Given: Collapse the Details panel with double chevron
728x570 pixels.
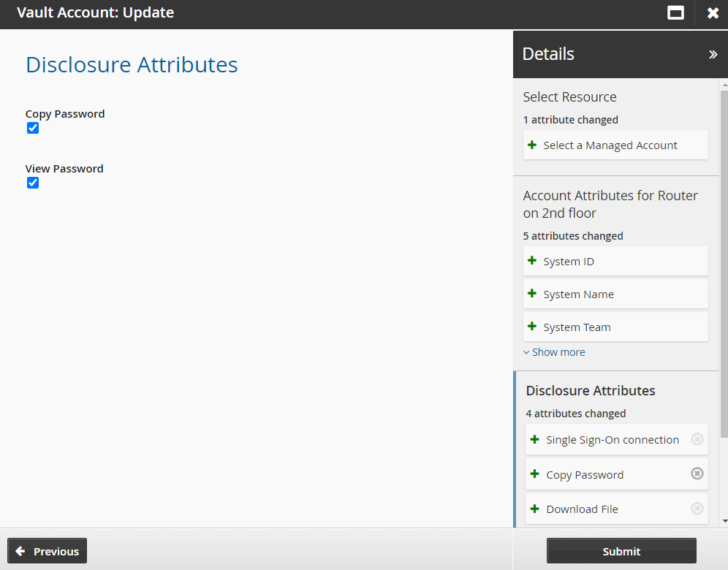Looking at the screenshot, I should (x=713, y=54).
